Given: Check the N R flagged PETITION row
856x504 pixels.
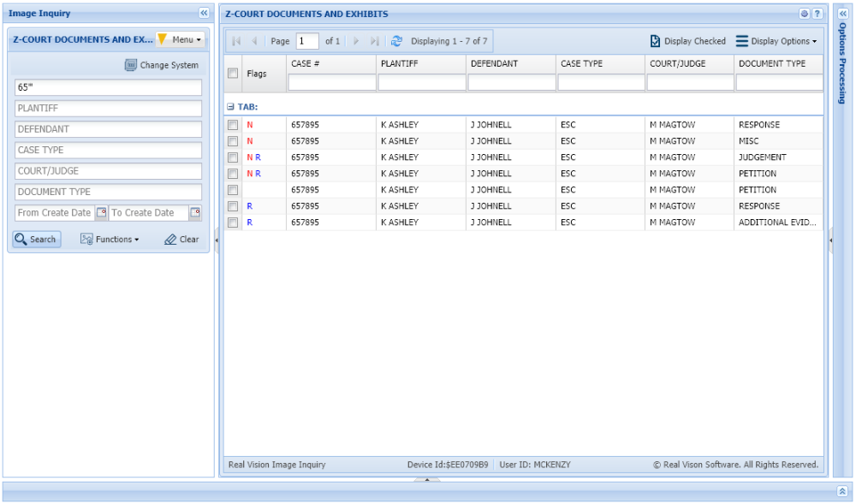Looking at the screenshot, I should (x=233, y=174).
